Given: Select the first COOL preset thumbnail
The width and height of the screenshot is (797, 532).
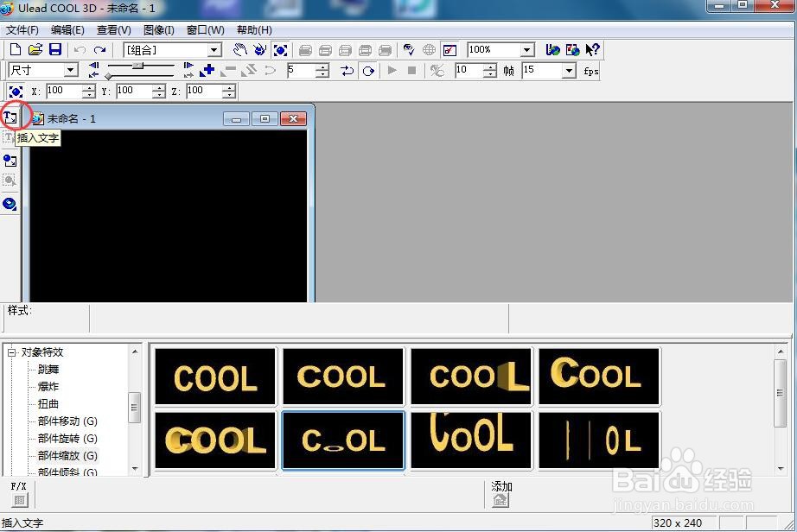Looking at the screenshot, I should 215,377.
